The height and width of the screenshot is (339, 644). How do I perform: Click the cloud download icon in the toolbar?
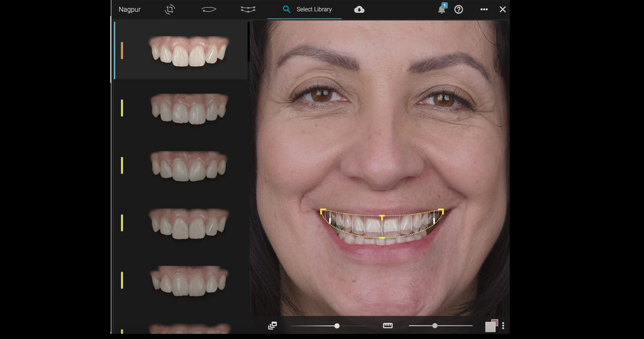[x=360, y=9]
